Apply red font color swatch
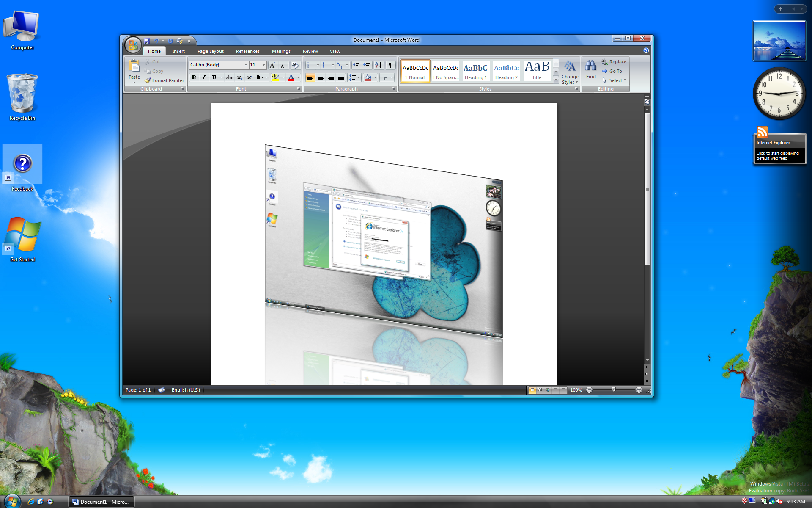The image size is (812, 508). [x=291, y=77]
